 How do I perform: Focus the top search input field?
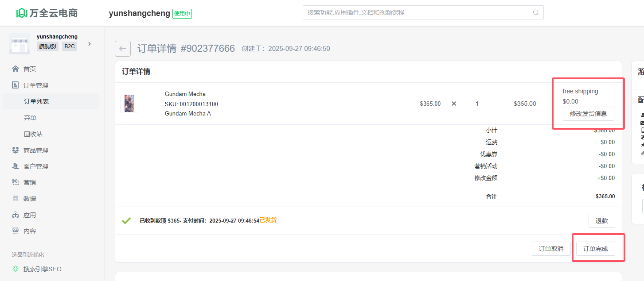pyautogui.click(x=417, y=12)
